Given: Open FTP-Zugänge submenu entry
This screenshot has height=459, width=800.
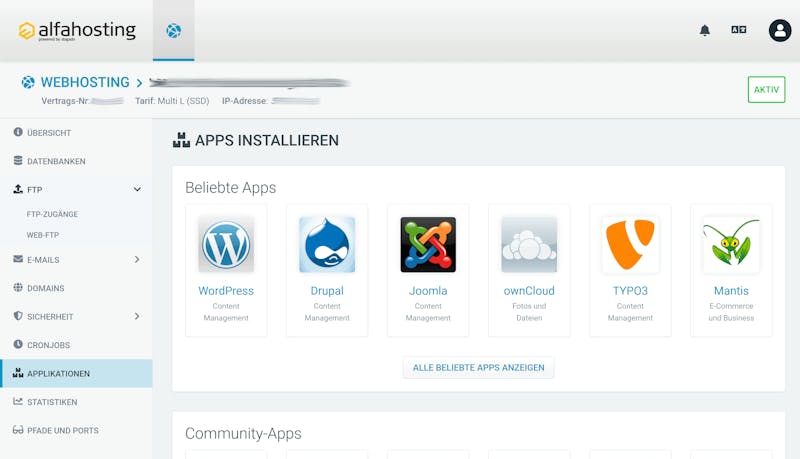Looking at the screenshot, I should pos(53,214).
